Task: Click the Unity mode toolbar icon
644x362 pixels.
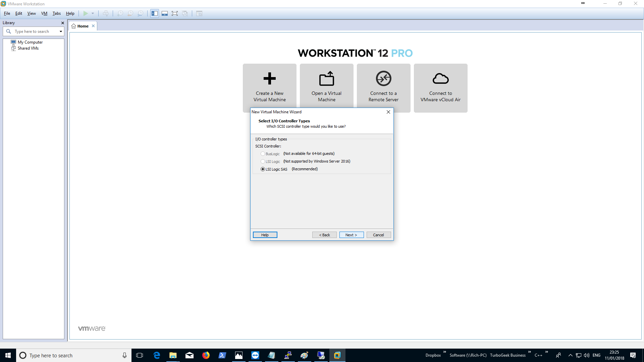Action: point(185,13)
